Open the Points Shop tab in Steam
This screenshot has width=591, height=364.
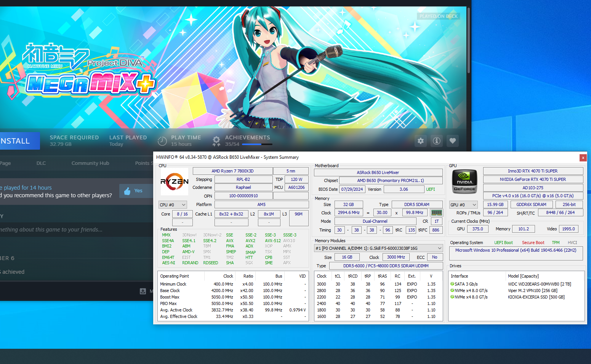click(x=144, y=163)
